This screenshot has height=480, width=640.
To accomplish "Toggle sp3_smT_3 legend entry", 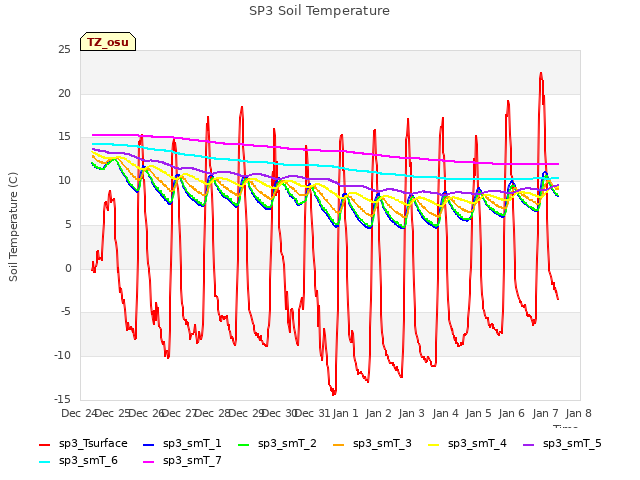I will coord(372,444).
